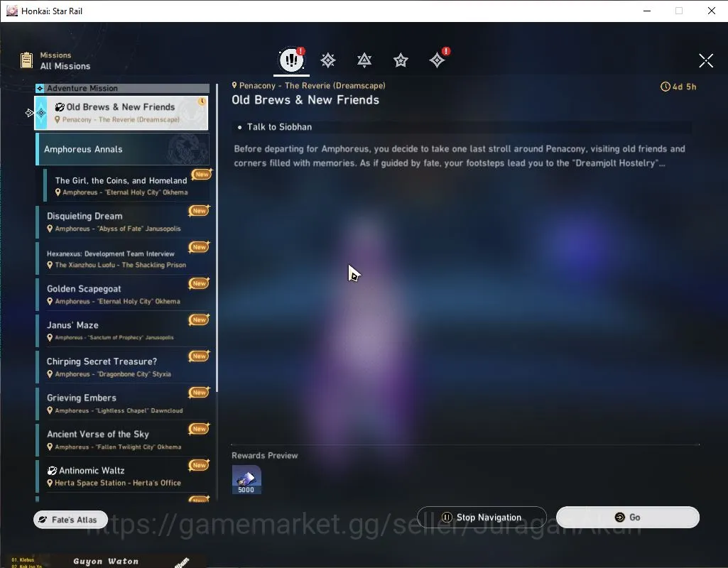Select the All Missions tab icon
This screenshot has height=568, width=728.
click(x=291, y=60)
